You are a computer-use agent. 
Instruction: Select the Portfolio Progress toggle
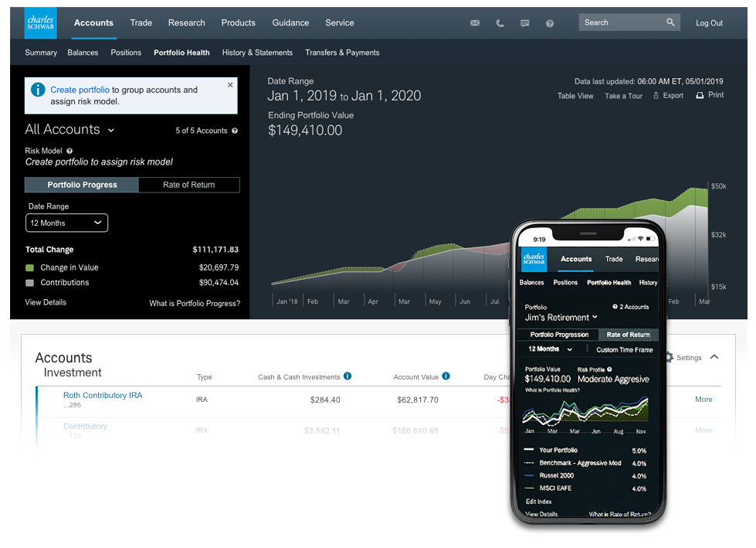pyautogui.click(x=82, y=185)
